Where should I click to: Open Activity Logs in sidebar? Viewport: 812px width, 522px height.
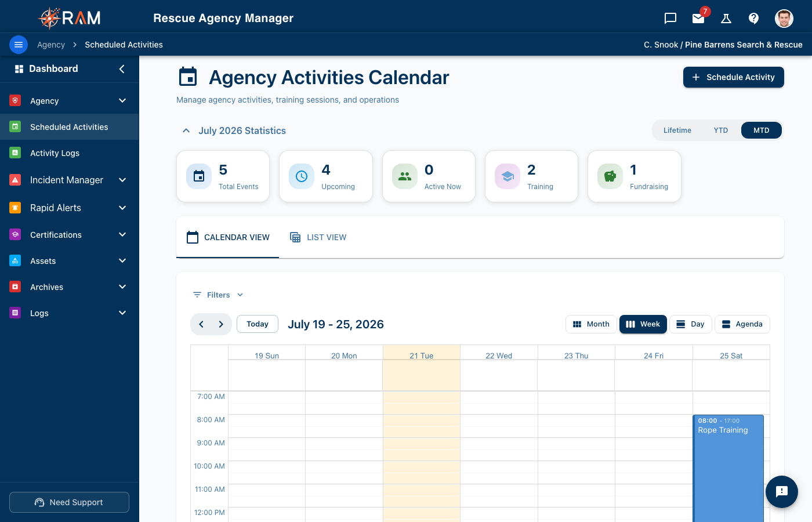(x=70, y=153)
